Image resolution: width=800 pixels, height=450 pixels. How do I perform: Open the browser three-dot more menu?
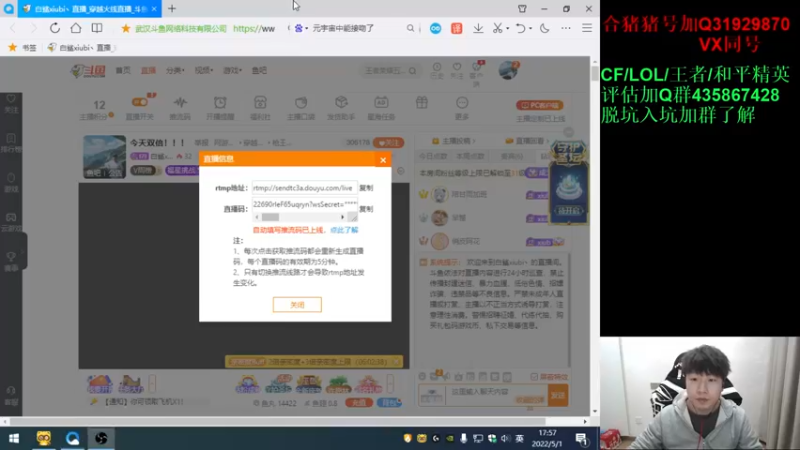pyautogui.click(x=566, y=29)
